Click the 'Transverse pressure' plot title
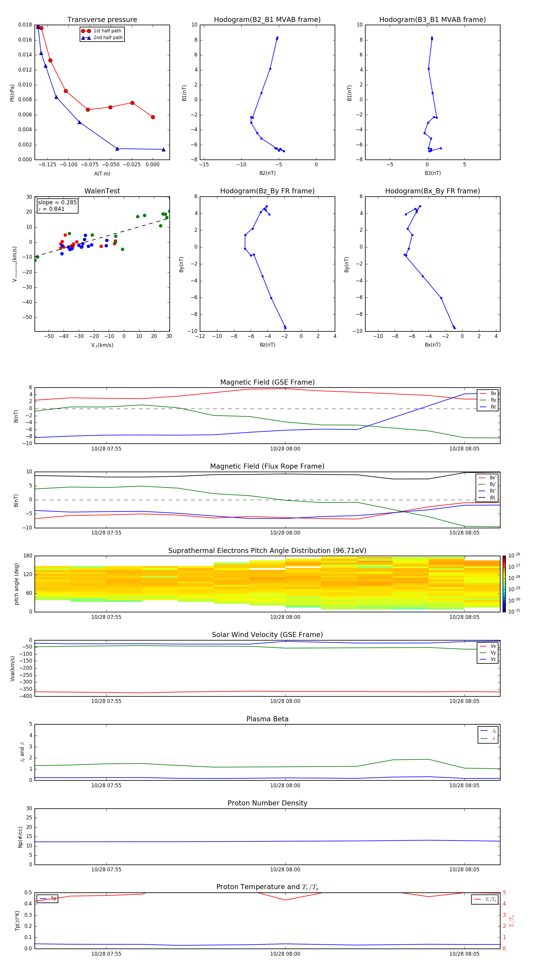The height and width of the screenshot is (980, 535). [x=102, y=19]
